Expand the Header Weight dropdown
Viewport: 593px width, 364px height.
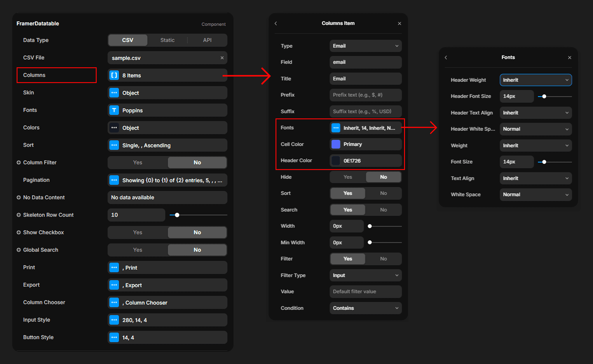click(535, 80)
